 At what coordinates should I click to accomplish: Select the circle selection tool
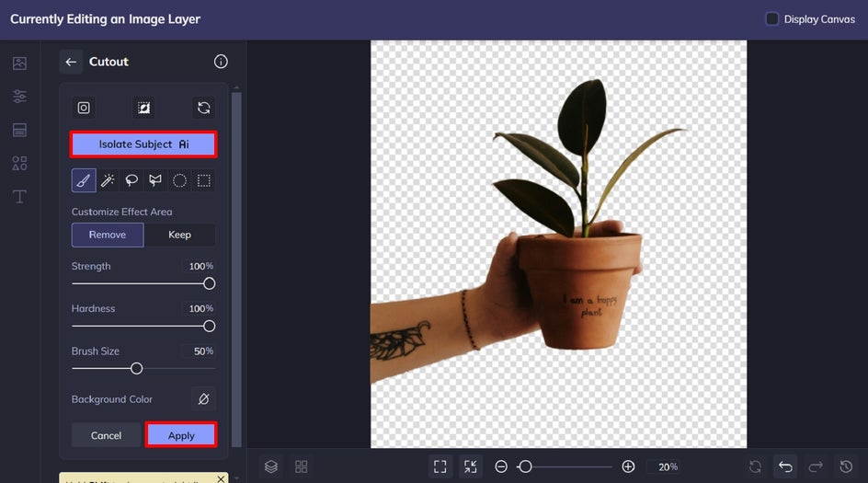179,180
